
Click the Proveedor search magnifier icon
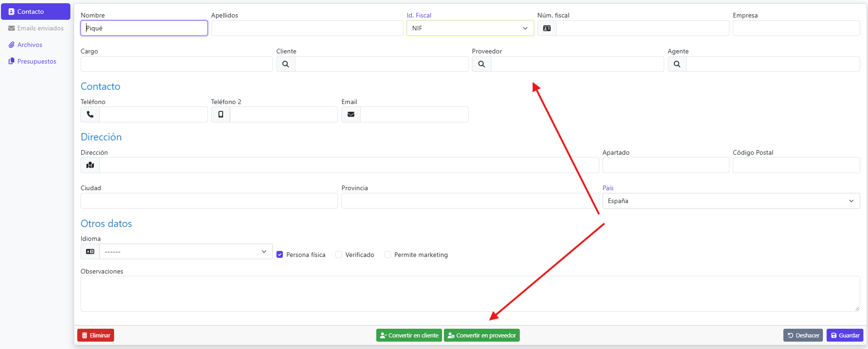pyautogui.click(x=482, y=64)
